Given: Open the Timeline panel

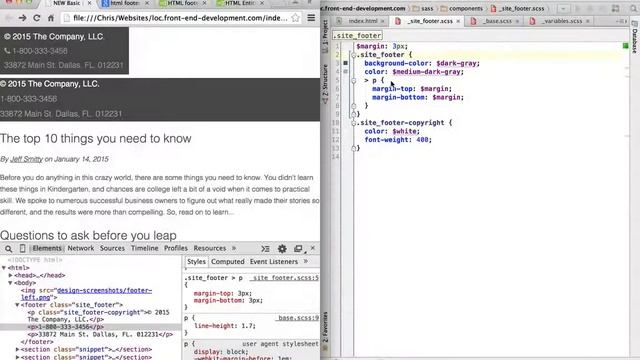Looking at the screenshot, I should click(x=144, y=248).
